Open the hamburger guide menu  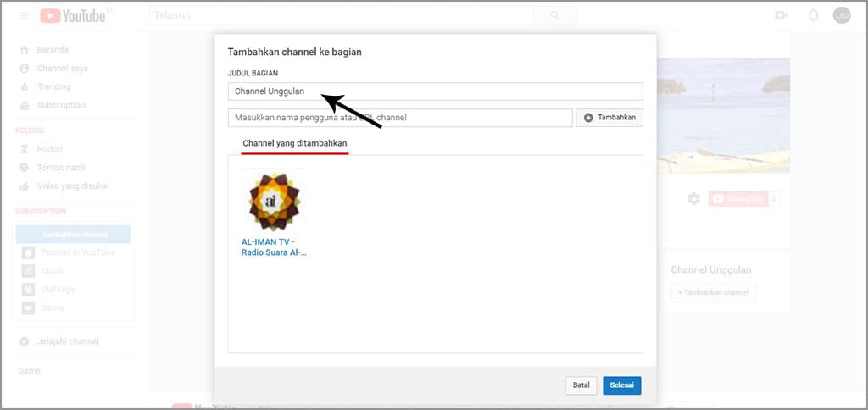pyautogui.click(x=25, y=15)
